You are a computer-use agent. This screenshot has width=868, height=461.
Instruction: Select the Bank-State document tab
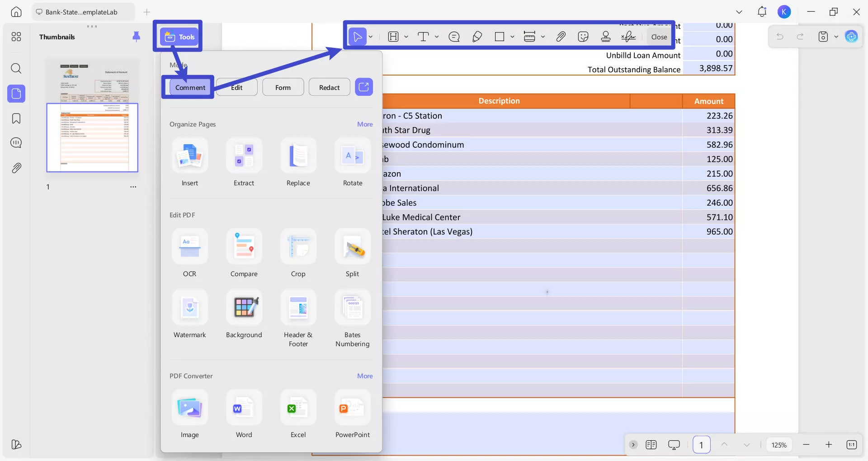(81, 12)
